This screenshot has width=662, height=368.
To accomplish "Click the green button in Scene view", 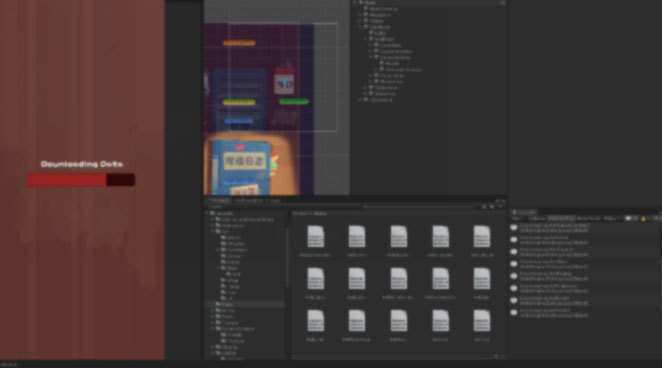I will click(293, 102).
